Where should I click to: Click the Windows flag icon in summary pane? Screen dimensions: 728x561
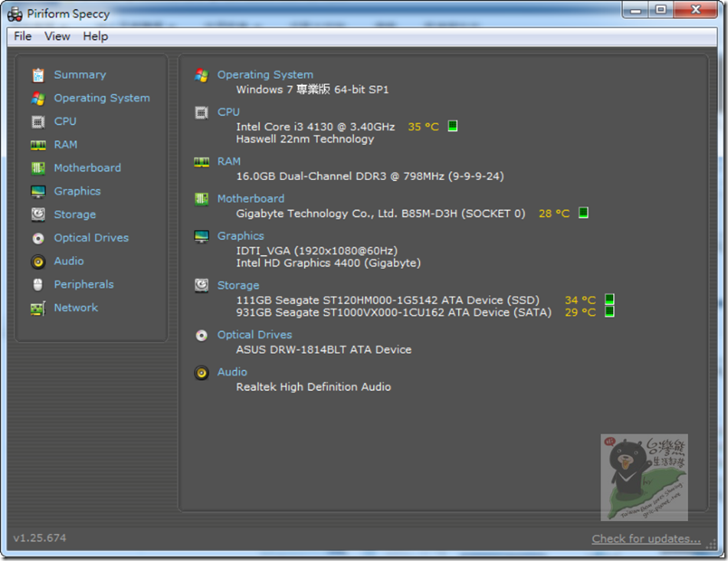click(x=202, y=75)
